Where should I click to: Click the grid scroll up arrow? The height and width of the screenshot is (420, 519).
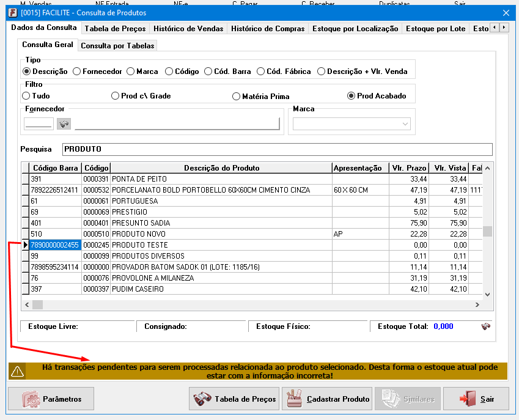click(487, 168)
